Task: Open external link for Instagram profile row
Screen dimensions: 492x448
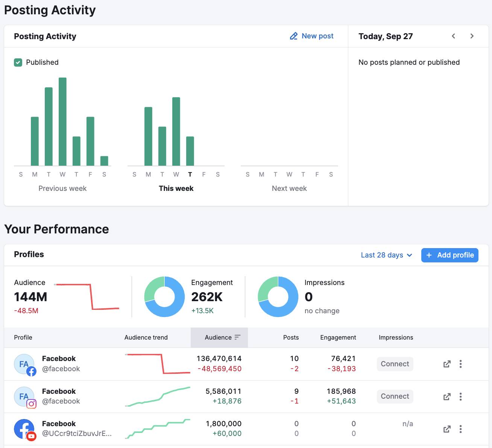Action: 447,397
